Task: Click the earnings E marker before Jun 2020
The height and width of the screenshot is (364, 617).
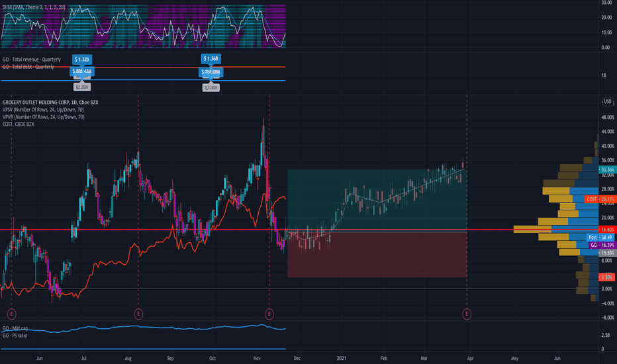Action: pyautogui.click(x=11, y=314)
